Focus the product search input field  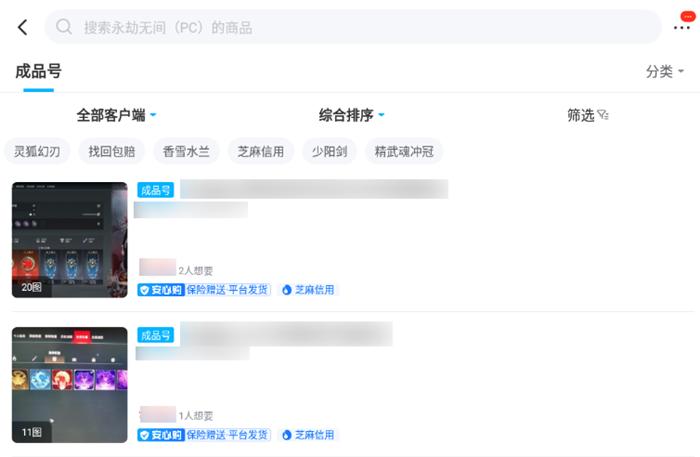360,27
